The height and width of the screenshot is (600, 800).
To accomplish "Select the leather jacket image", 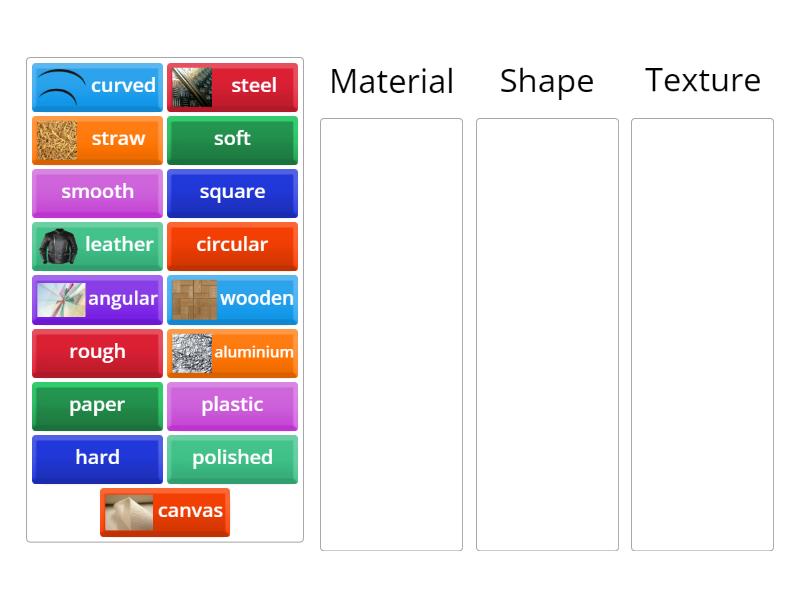I will 57,245.
